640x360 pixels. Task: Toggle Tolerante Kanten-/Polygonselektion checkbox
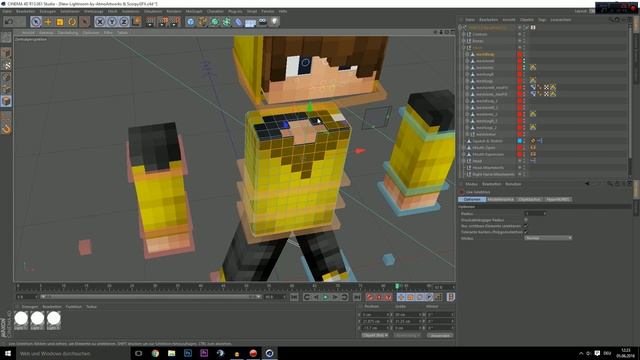[x=526, y=232]
